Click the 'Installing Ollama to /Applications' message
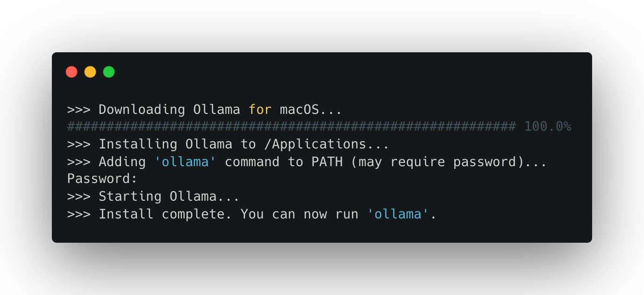Screen dimensions: 644x295 (x=243, y=144)
